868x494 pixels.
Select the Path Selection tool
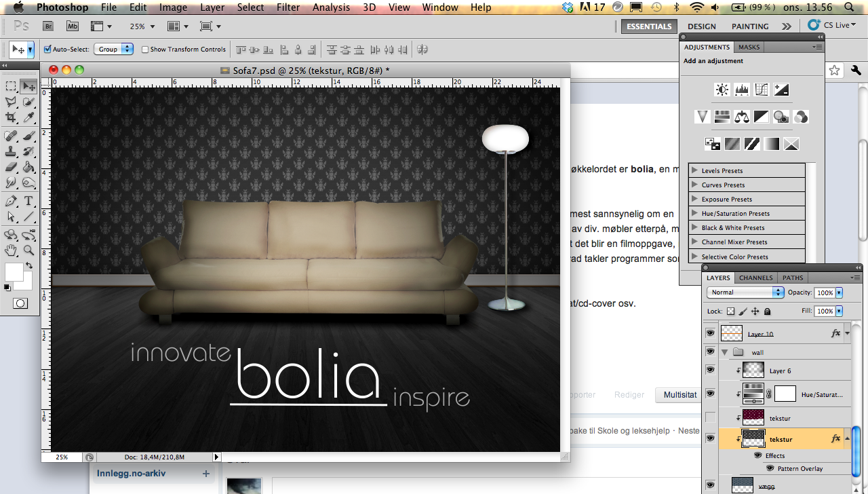[x=12, y=216]
